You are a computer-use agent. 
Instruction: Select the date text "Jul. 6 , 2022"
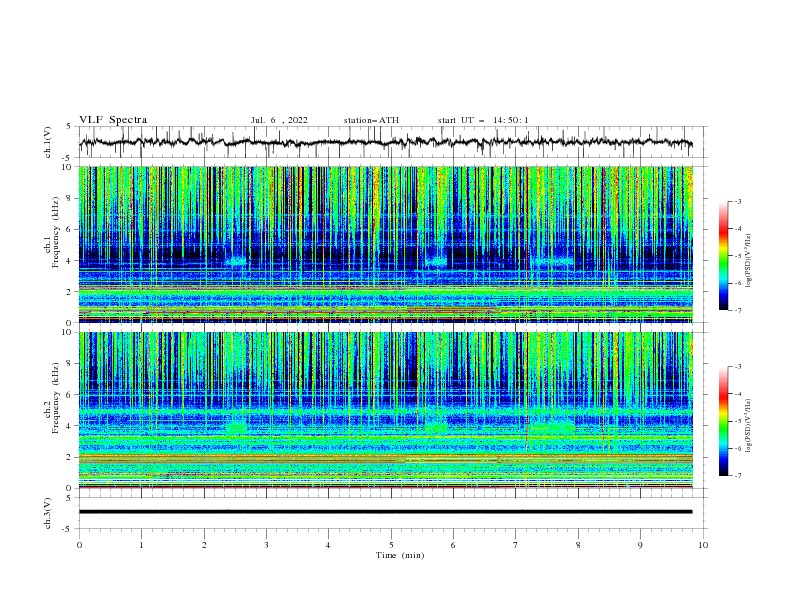(x=279, y=120)
